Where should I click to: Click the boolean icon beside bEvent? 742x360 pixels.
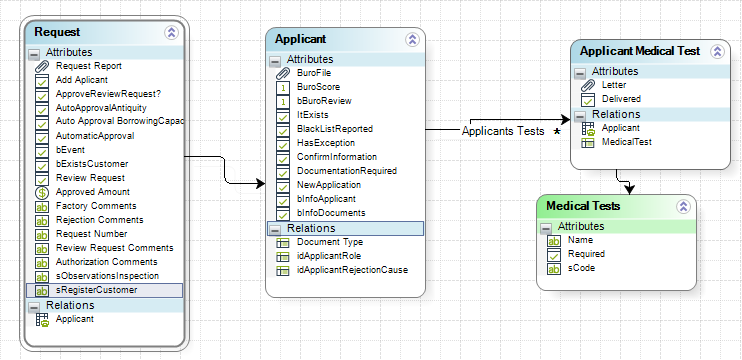click(42, 151)
